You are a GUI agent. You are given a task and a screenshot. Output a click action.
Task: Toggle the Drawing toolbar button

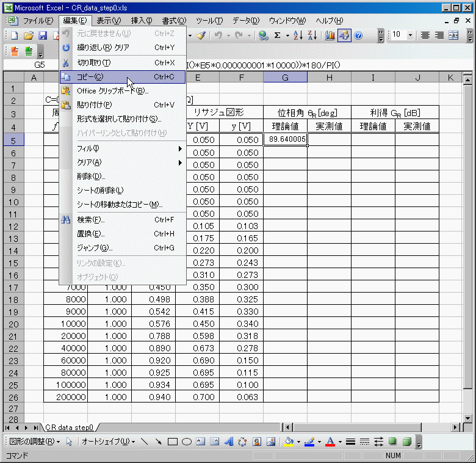click(344, 35)
